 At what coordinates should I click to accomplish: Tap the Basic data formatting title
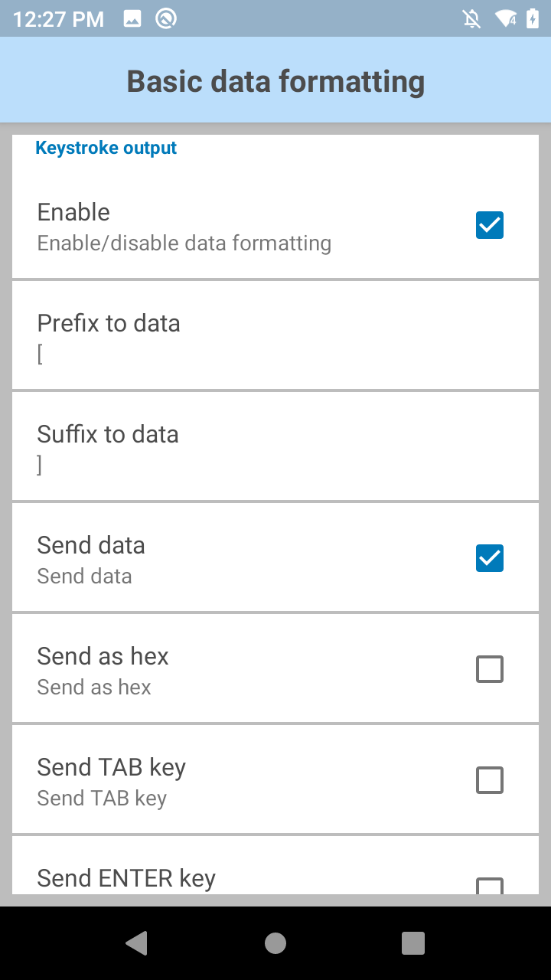click(275, 81)
